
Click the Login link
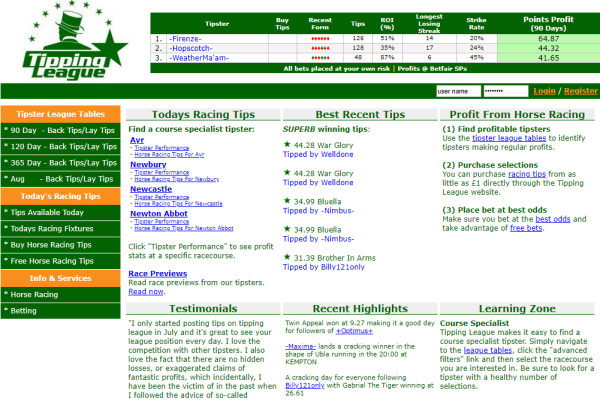(x=544, y=91)
